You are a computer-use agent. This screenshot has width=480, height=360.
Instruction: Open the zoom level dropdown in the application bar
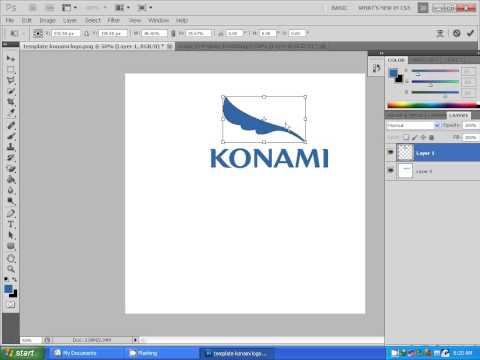tap(96, 7)
